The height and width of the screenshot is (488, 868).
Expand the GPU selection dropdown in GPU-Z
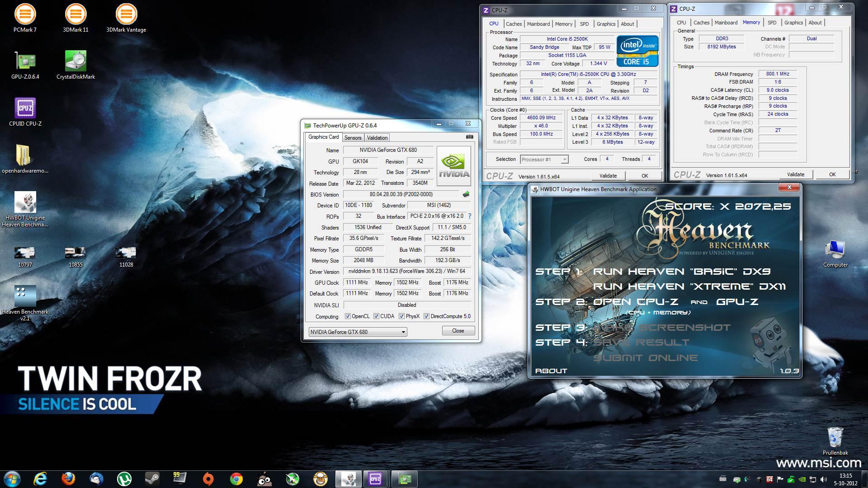pos(358,332)
